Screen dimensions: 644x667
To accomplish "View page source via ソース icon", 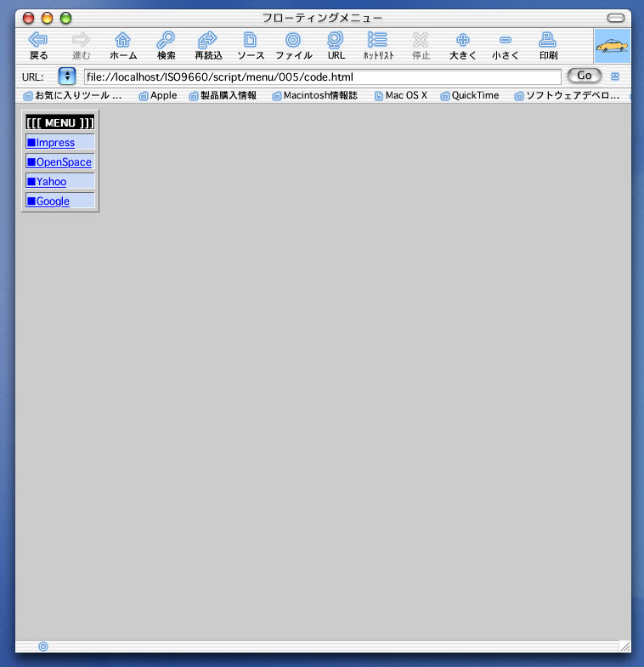I will click(x=250, y=40).
